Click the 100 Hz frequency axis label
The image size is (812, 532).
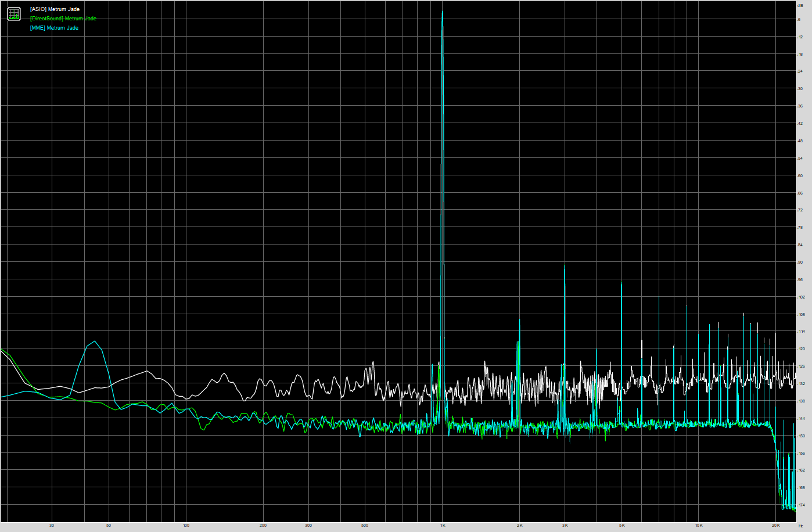pos(186,526)
